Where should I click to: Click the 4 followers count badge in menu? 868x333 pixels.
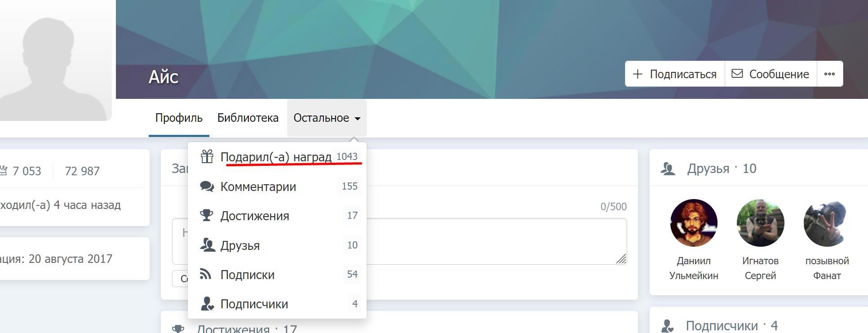(355, 304)
